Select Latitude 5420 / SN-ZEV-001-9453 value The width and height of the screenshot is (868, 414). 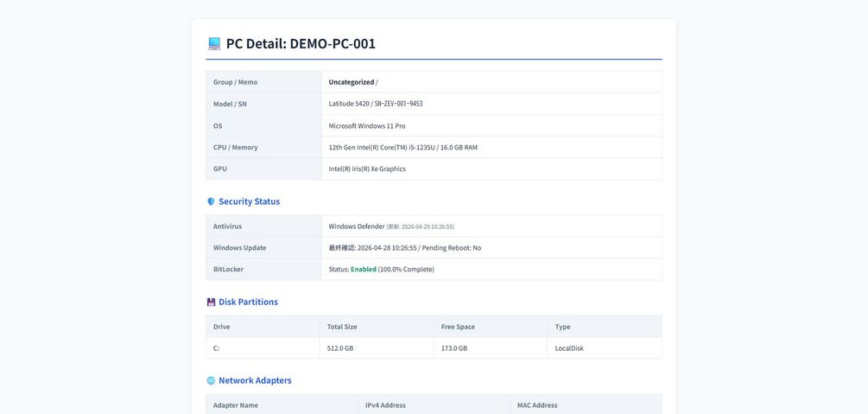coord(376,104)
